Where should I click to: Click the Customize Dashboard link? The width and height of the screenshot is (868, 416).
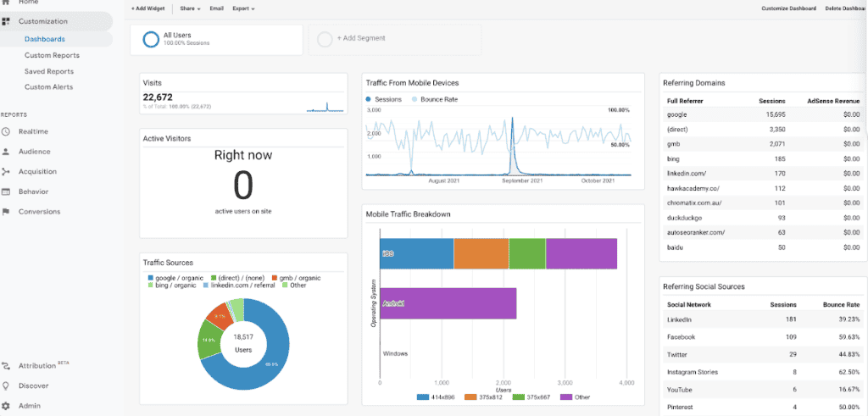[x=787, y=8]
